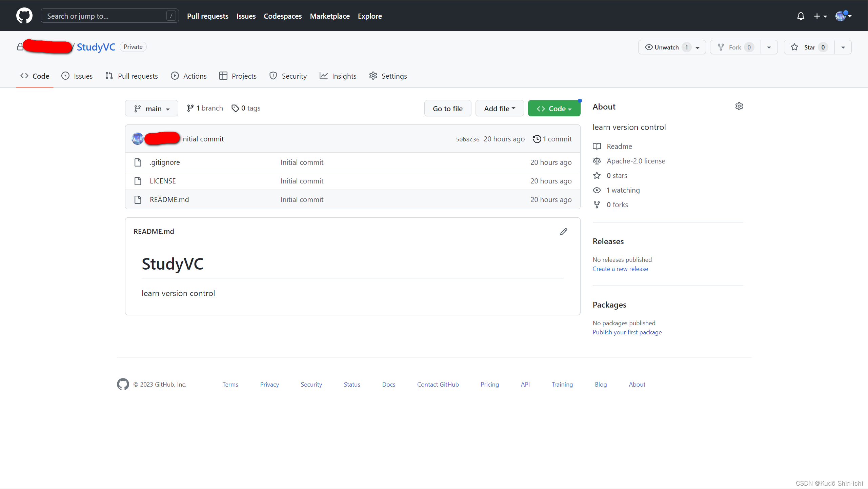Open the Status footer link
The height and width of the screenshot is (489, 868).
click(352, 385)
